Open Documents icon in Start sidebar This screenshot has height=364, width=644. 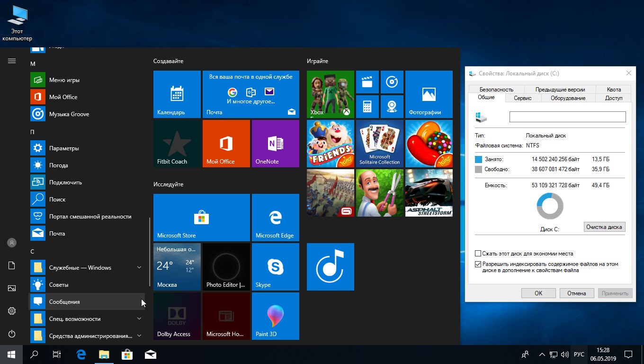(x=12, y=265)
